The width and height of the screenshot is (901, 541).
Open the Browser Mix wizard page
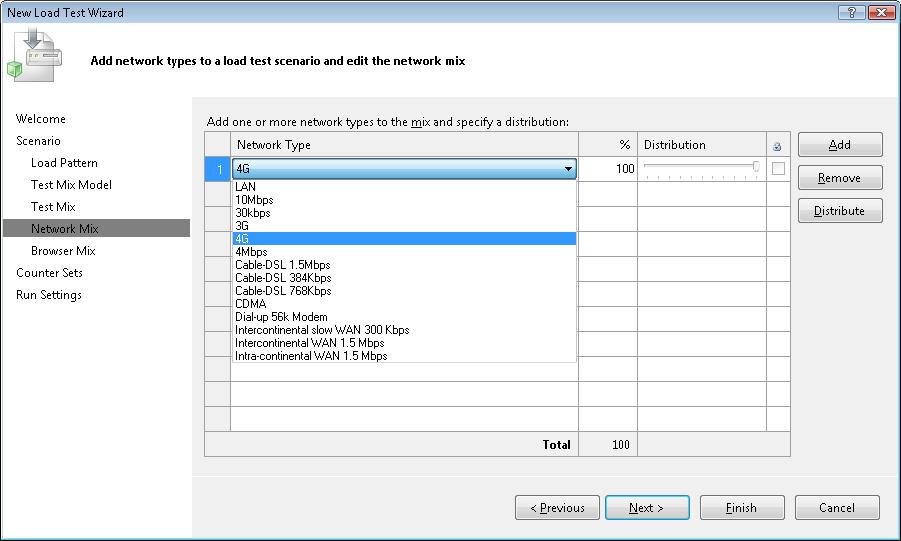point(63,251)
